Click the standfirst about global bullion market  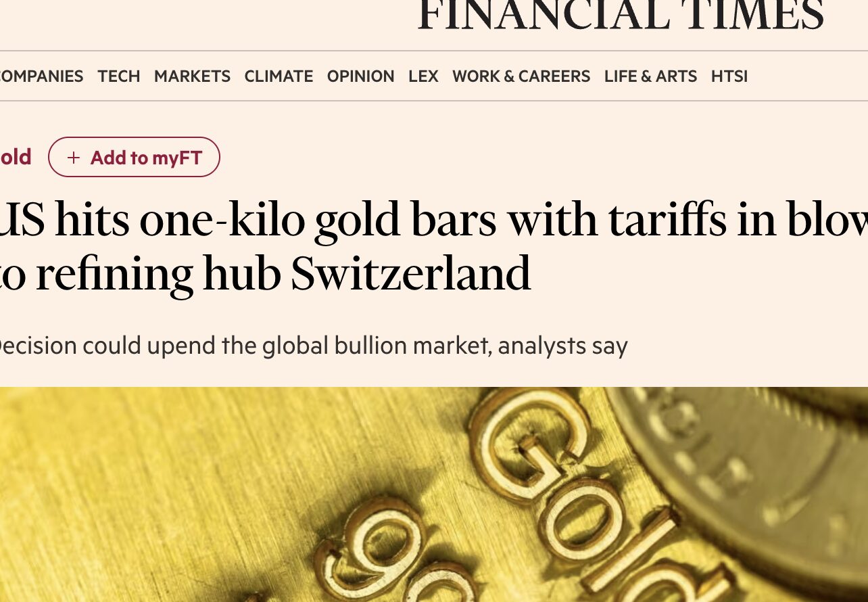(314, 346)
